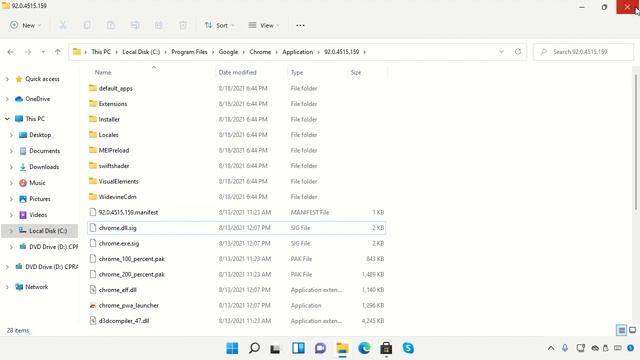Click the Delete trash icon
Screen dimensions: 640x360
pyautogui.click(x=183, y=25)
